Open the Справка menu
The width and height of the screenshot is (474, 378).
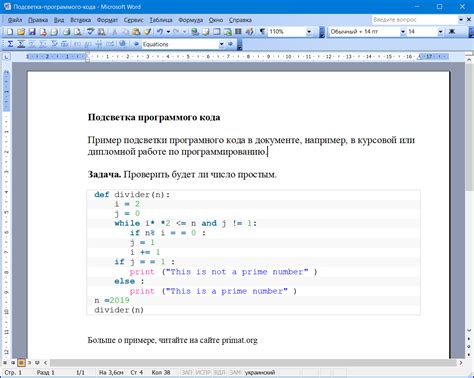pyautogui.click(x=240, y=20)
